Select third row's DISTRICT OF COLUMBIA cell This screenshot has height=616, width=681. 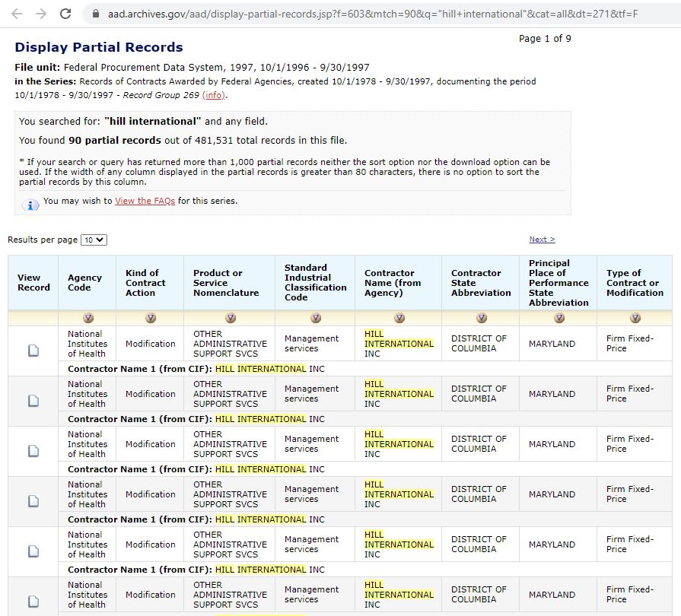479,443
